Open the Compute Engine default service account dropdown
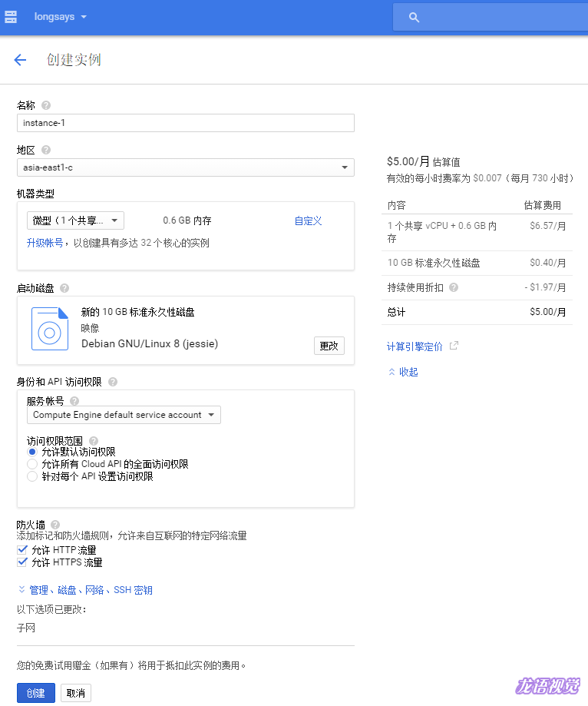This screenshot has height=706, width=588. [x=124, y=415]
